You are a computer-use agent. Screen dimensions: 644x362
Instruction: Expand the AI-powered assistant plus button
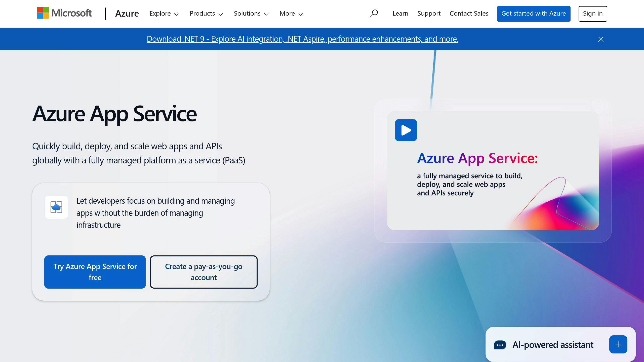pyautogui.click(x=618, y=344)
